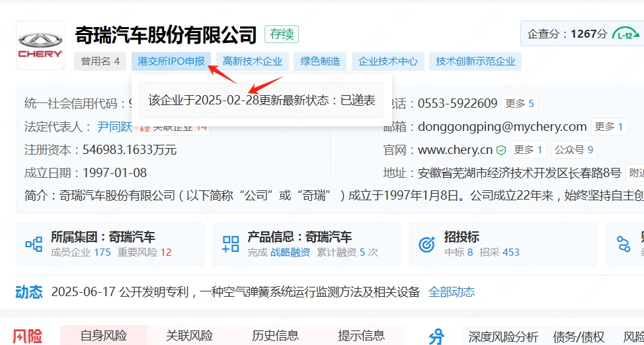Viewport: 644px width, 345px height.
Task: Switch to 历史信息 tab
Action: [x=275, y=336]
